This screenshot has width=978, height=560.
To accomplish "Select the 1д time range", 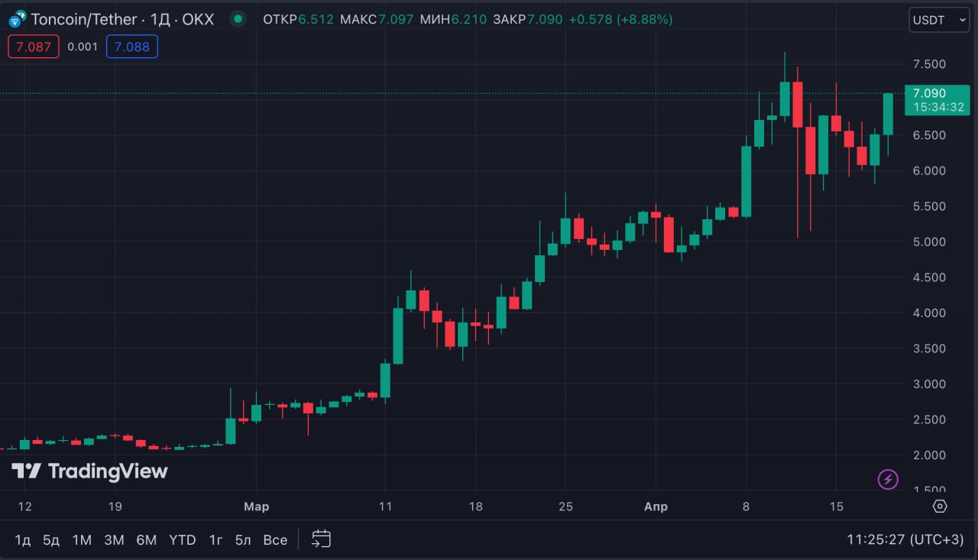I will tap(23, 540).
